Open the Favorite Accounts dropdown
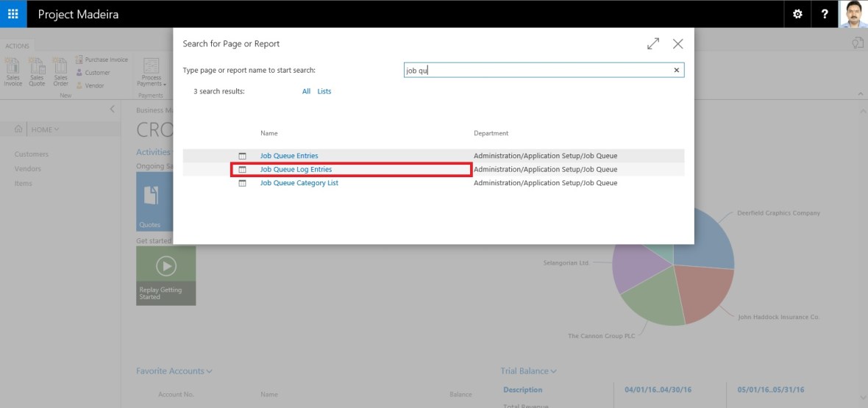Image resolution: width=868 pixels, height=408 pixels. click(x=174, y=371)
